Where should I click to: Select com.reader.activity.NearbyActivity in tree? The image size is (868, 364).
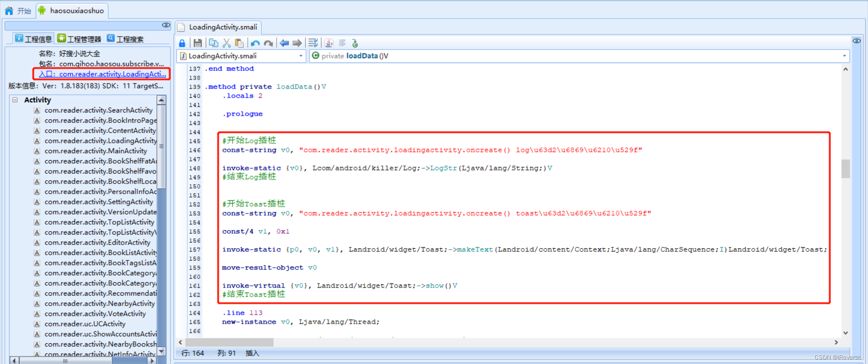(99, 303)
